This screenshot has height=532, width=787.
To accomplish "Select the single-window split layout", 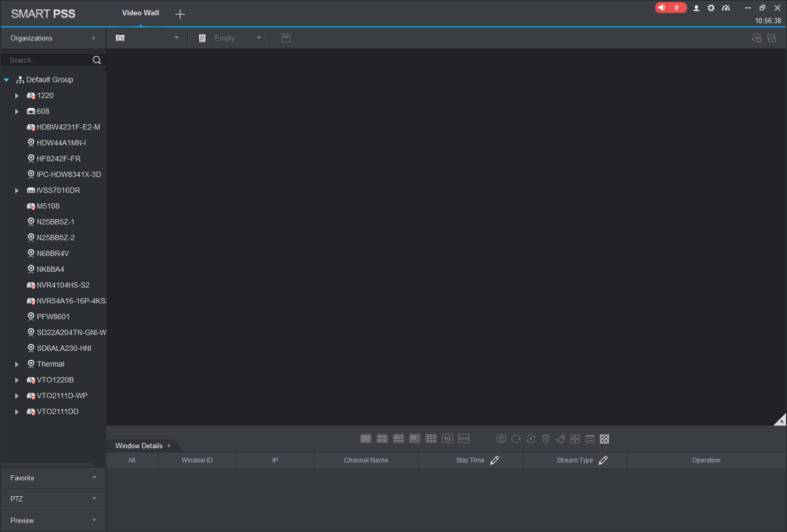I will point(366,439).
